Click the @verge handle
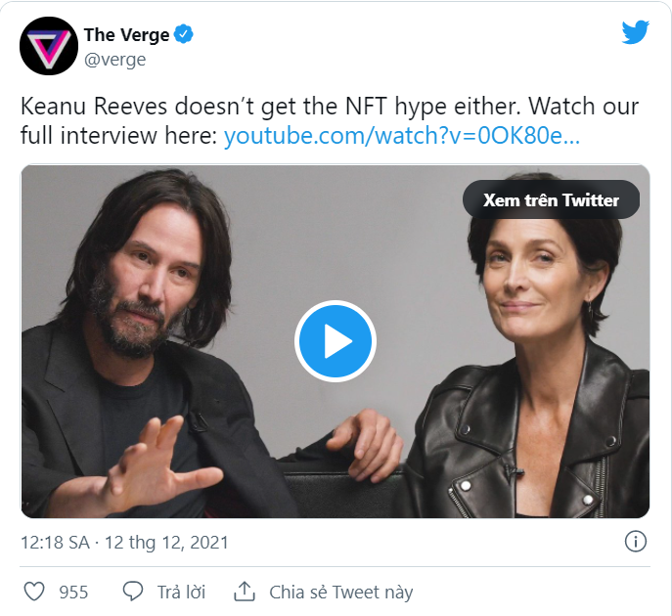The height and width of the screenshot is (616, 672). (x=114, y=60)
